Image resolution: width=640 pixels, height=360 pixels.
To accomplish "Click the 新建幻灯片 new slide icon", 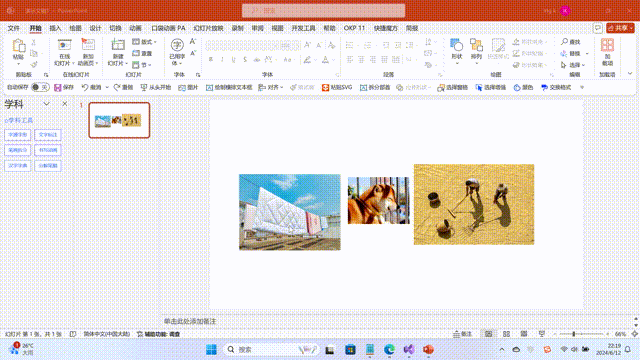I will 118,45.
